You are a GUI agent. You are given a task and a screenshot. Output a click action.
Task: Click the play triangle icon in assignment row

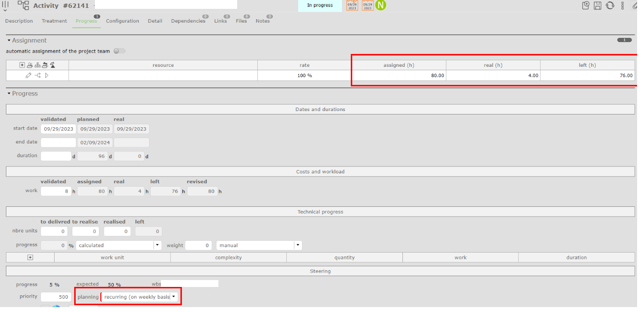coord(47,76)
